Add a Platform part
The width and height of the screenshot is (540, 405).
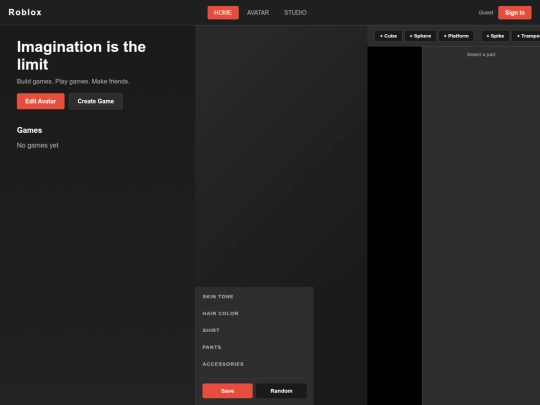click(456, 36)
